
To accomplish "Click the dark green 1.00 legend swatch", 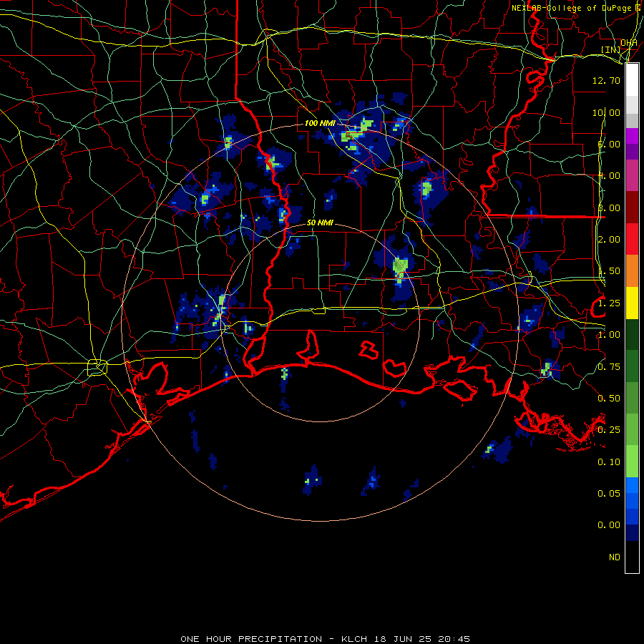I will coord(632,334).
